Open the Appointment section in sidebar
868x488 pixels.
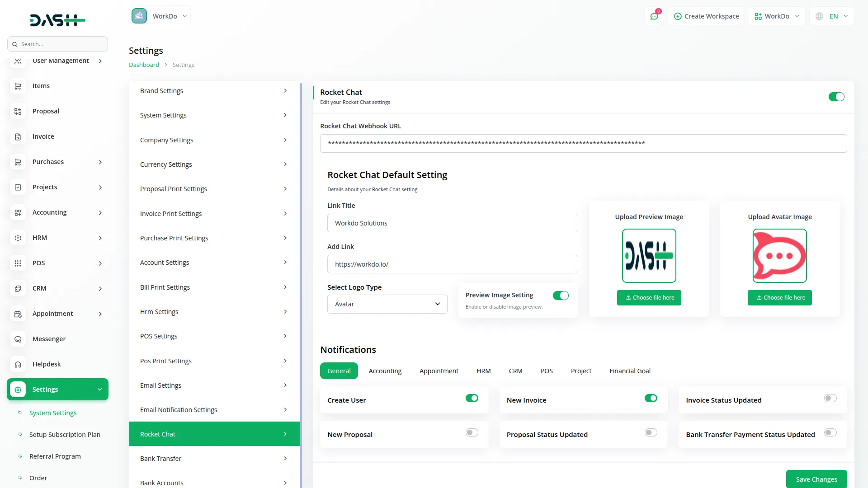52,313
